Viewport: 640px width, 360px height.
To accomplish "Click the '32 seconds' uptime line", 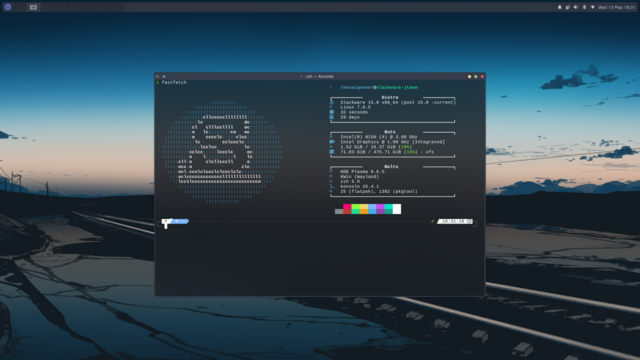I will [354, 112].
